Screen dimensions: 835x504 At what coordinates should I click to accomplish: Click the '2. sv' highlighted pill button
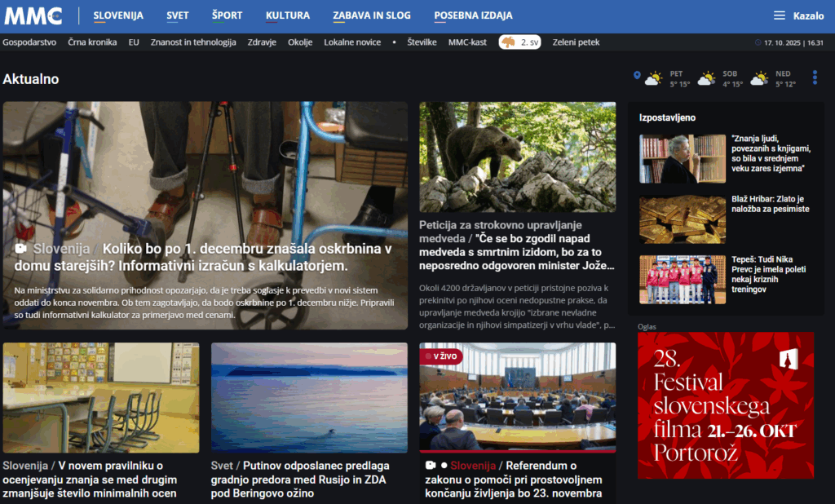519,42
